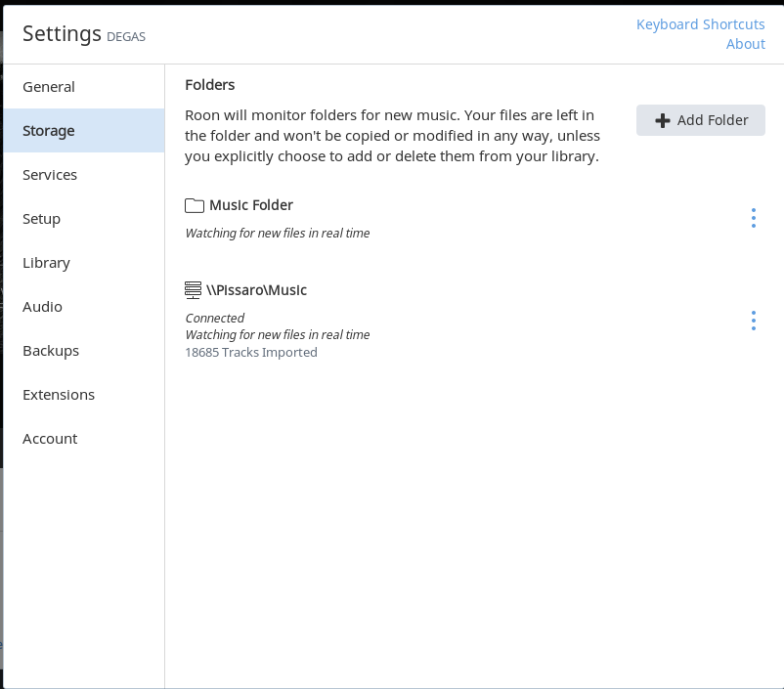Select the Music Folder entry name
Viewport: 784px width, 689px height.
[251, 205]
